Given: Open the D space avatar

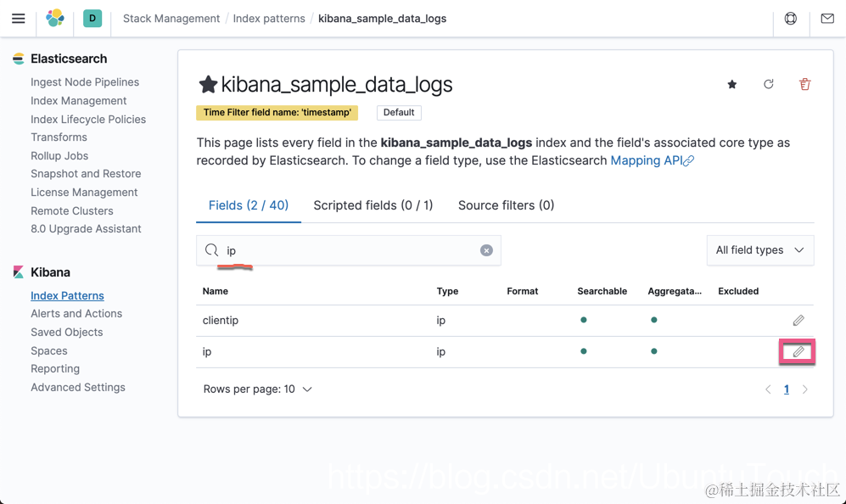Looking at the screenshot, I should [92, 18].
